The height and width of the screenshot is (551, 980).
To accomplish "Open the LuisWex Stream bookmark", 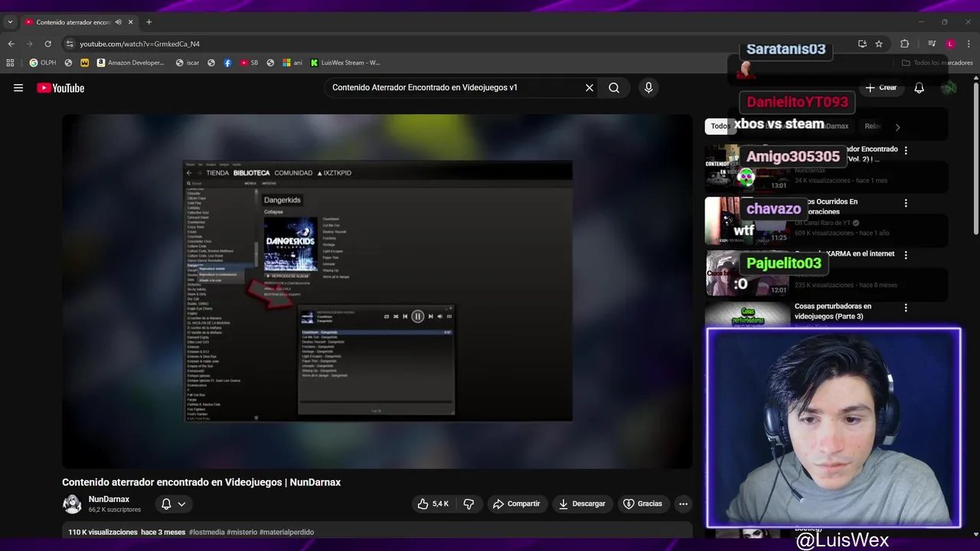I will (x=345, y=63).
